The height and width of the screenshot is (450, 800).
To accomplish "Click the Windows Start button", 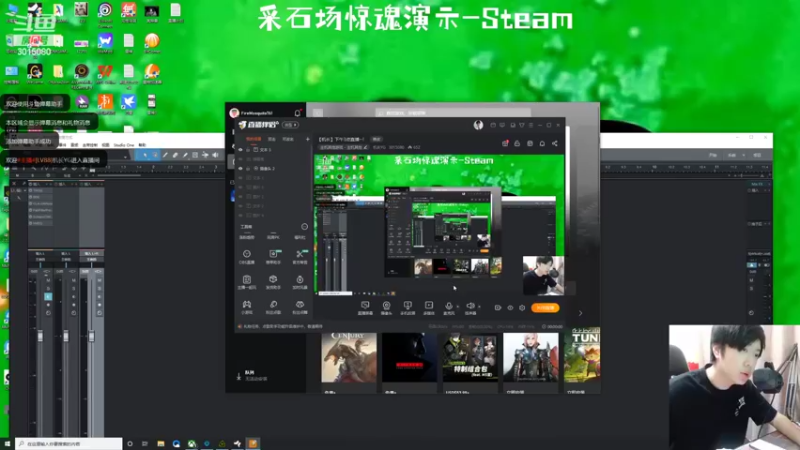I will [7, 444].
